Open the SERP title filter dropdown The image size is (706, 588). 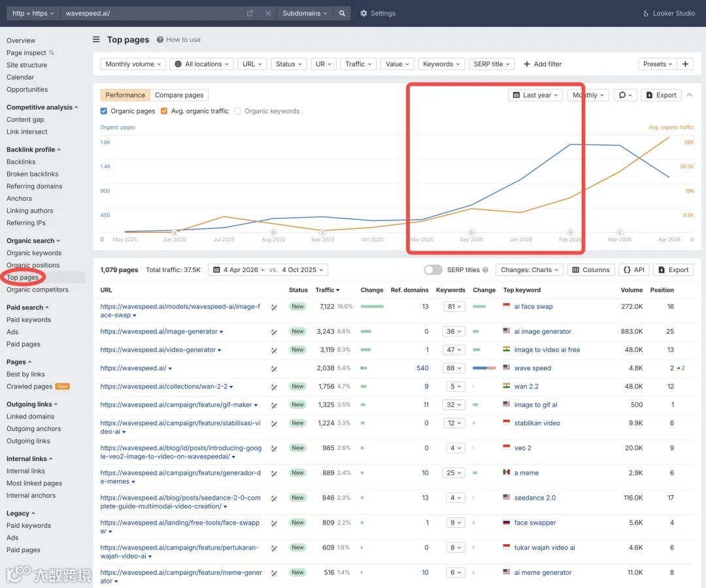[x=491, y=64]
